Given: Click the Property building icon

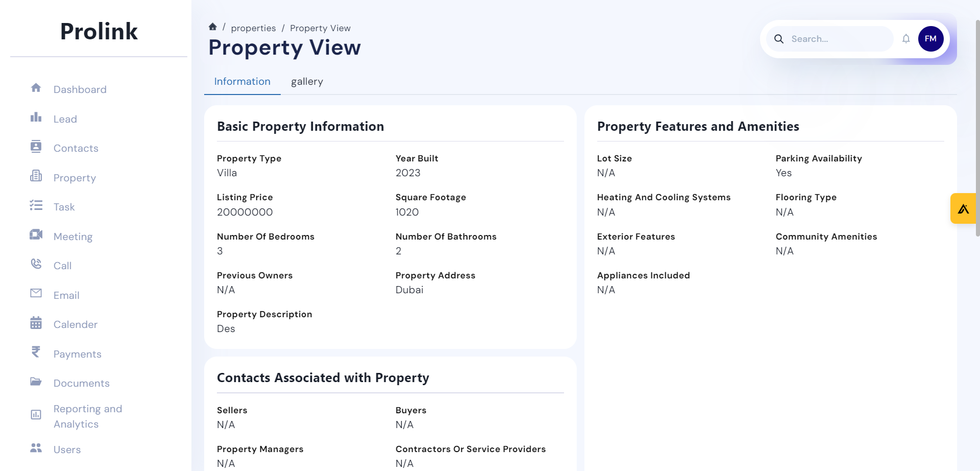Looking at the screenshot, I should coord(36,176).
